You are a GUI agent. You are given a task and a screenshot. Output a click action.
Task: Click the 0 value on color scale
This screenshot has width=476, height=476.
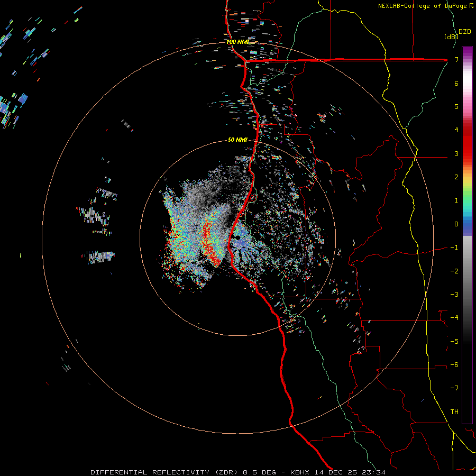point(456,224)
